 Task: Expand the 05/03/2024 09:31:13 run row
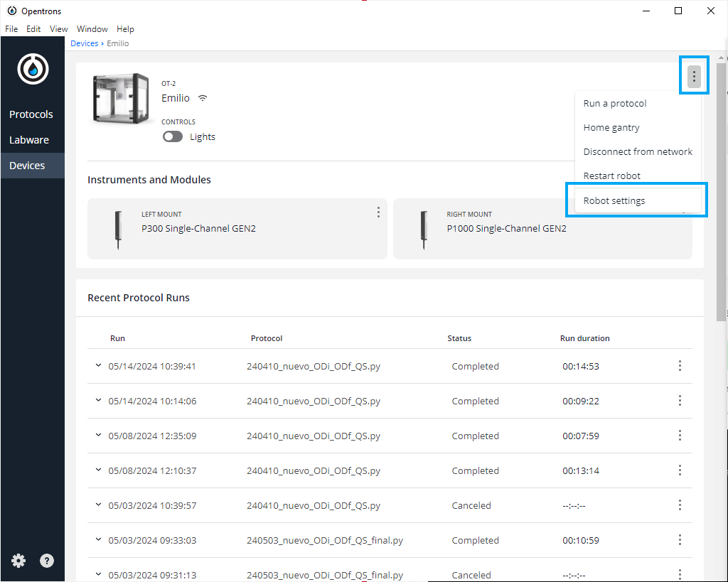click(x=98, y=574)
